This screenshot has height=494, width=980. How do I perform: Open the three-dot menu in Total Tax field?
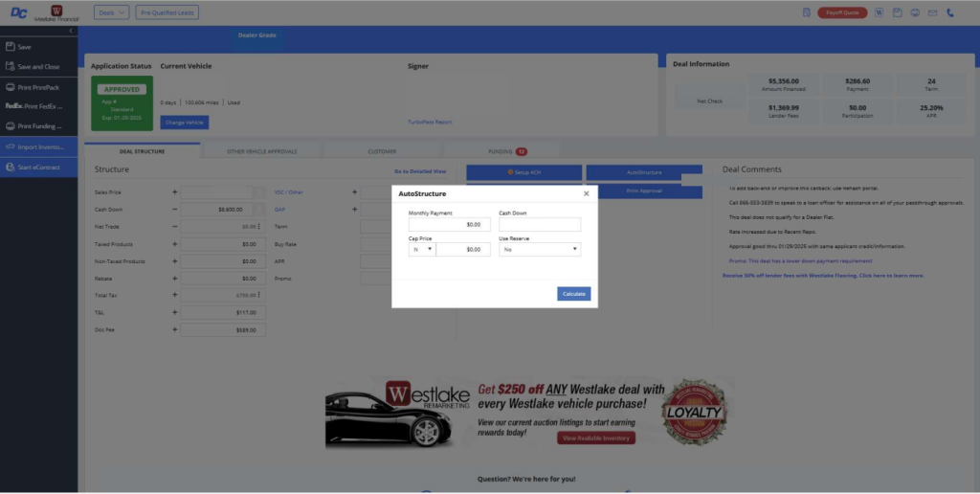pyautogui.click(x=259, y=295)
